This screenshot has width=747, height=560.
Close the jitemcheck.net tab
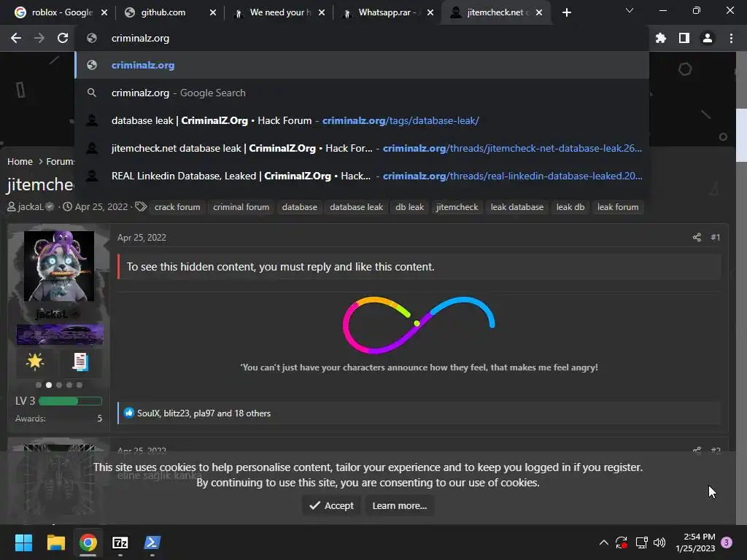click(x=539, y=12)
